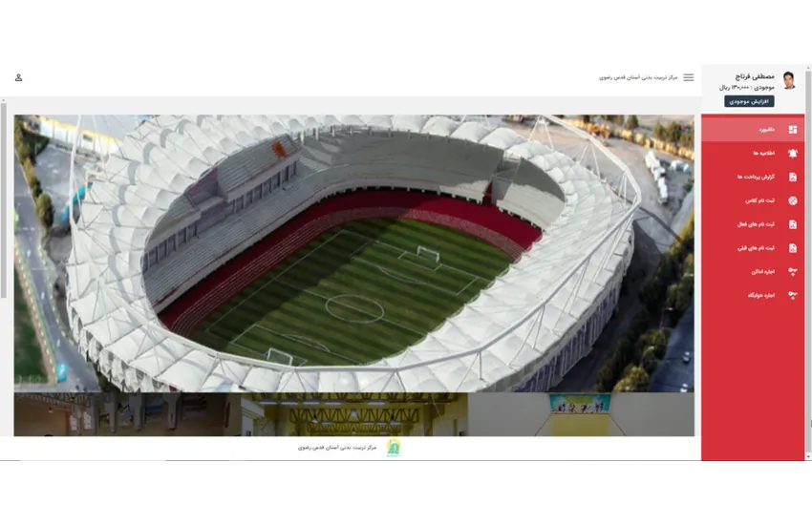
Task: Open the squash court thumbnail on the right
Action: 580,414
